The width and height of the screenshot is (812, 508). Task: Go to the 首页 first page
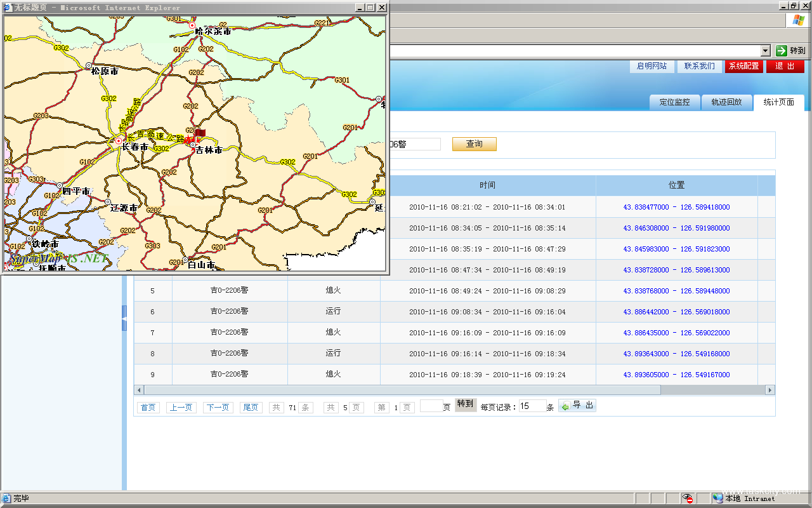coord(148,408)
